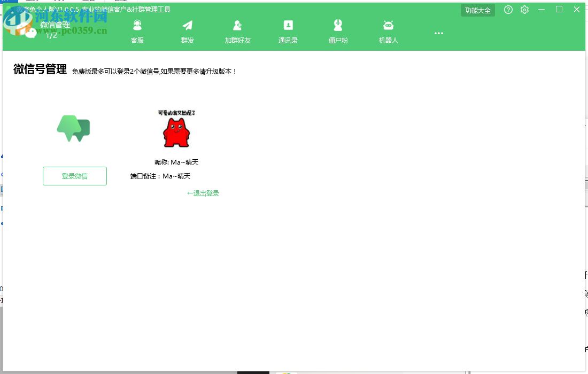Click the empty green account placeholder
The image size is (588, 374).
click(x=74, y=128)
